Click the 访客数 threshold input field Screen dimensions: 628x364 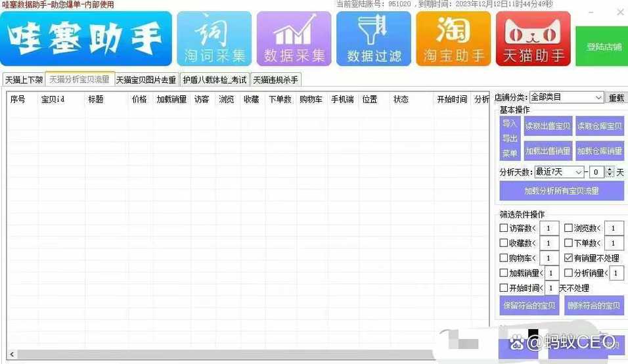[549, 228]
